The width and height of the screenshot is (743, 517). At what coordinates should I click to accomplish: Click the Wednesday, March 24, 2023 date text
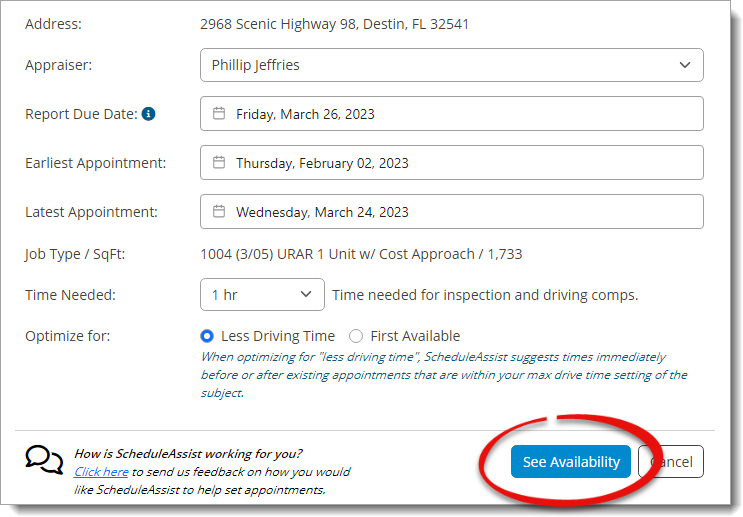click(322, 212)
